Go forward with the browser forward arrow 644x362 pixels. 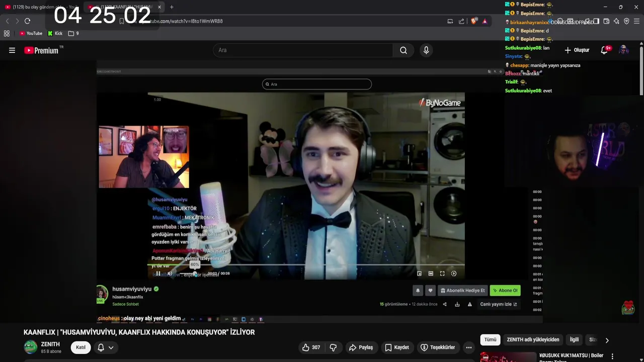point(17,21)
